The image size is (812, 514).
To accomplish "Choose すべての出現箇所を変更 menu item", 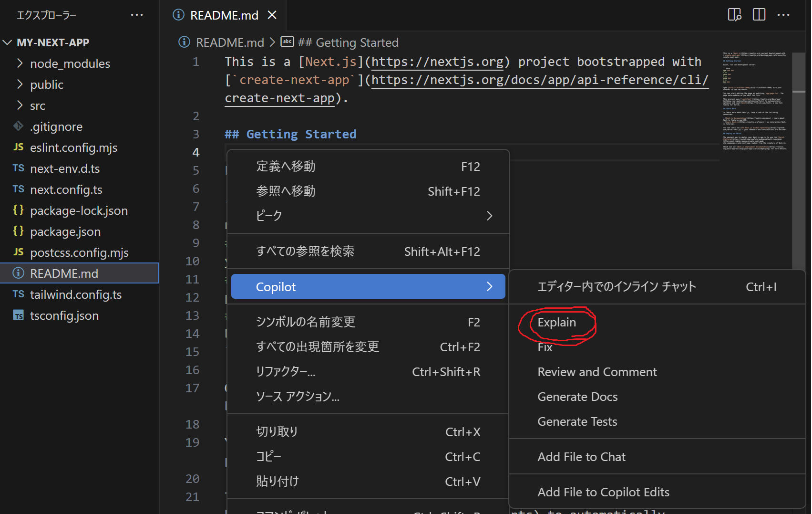I will [368, 347].
